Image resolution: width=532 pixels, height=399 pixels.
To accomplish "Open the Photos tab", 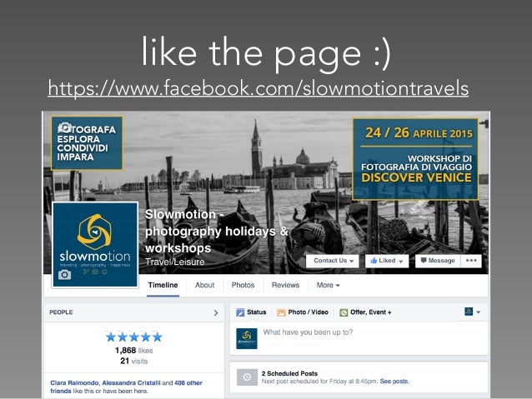I will tap(243, 285).
